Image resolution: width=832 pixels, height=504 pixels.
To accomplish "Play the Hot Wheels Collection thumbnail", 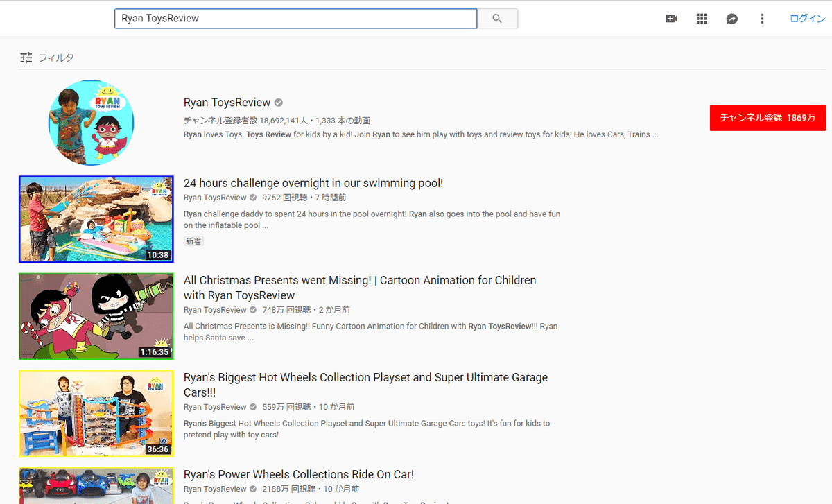I will (x=96, y=413).
